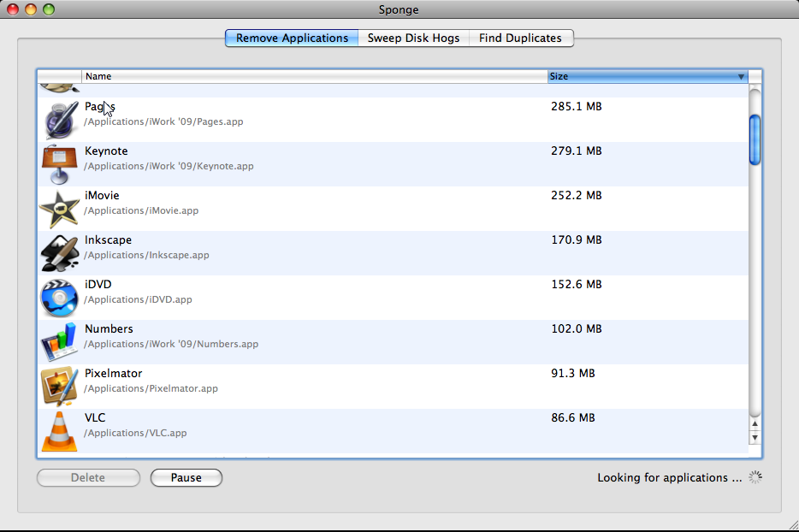Click the 252.2 MB size value
The image size is (799, 532).
click(x=577, y=195)
